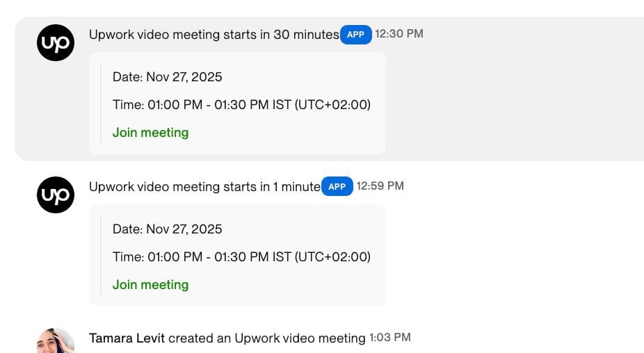Select the time line in the second reminder card

coord(241,256)
